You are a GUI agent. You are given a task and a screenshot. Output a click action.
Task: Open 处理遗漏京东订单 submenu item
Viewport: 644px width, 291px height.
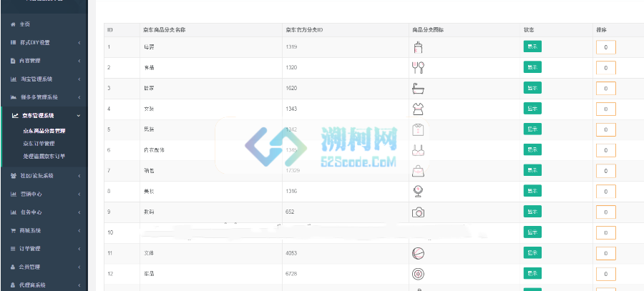pyautogui.click(x=44, y=157)
